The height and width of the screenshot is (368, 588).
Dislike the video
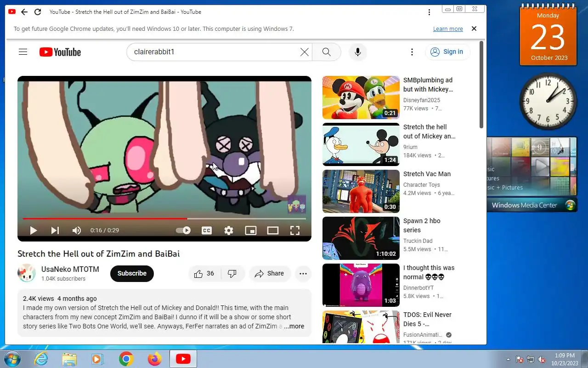pos(232,274)
